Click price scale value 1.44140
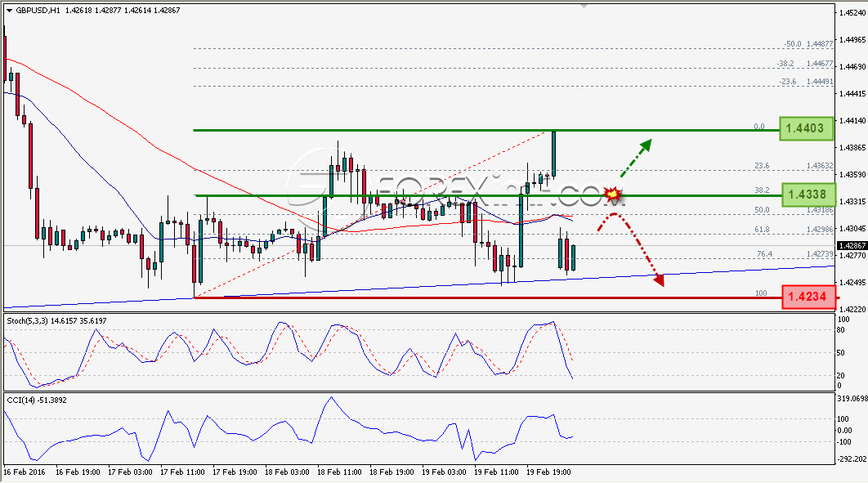The height and width of the screenshot is (483, 868). click(852, 121)
